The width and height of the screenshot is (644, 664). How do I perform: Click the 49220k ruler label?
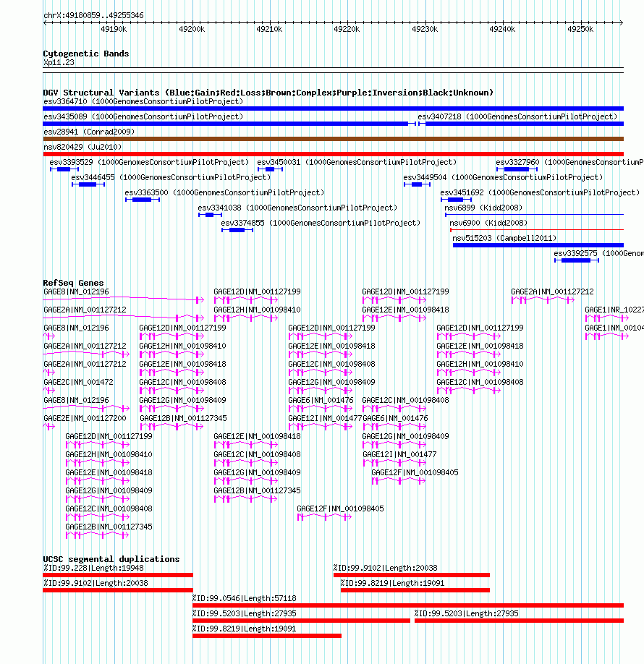click(x=347, y=29)
